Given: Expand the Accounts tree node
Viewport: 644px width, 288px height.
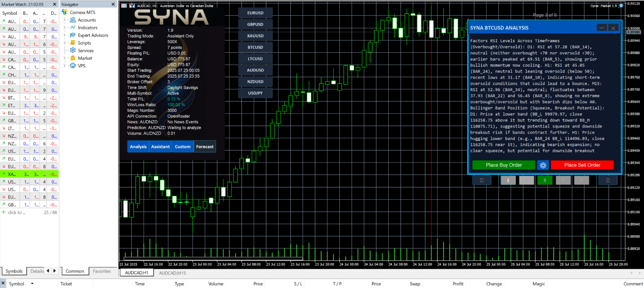Looking at the screenshot, I should click(x=65, y=20).
